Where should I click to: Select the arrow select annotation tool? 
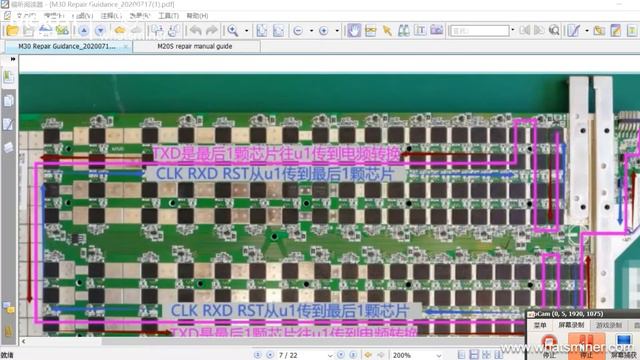pos(387,31)
